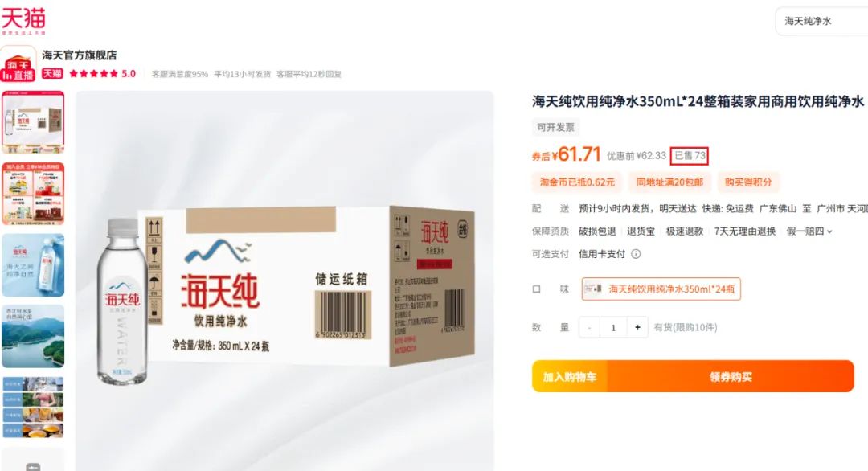The image size is (868, 471).
Task: Click the 领券购买 button
Action: 731,377
